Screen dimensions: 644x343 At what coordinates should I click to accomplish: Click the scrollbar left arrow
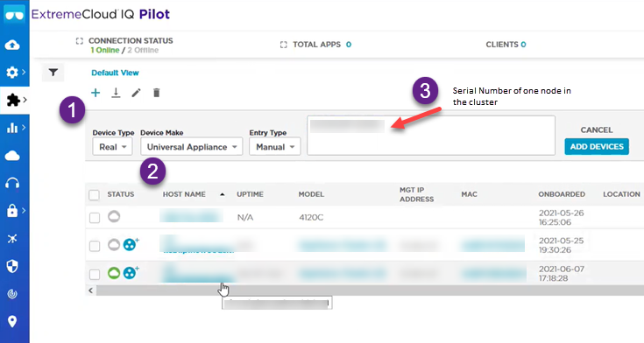pos(91,290)
